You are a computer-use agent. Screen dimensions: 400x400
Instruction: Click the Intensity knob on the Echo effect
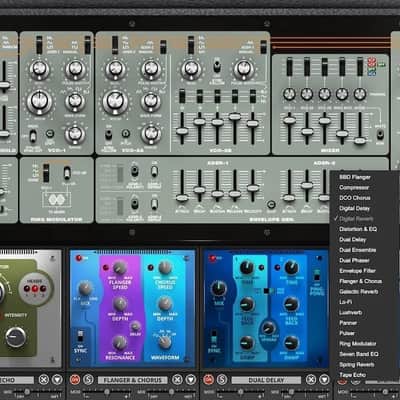coord(16,337)
